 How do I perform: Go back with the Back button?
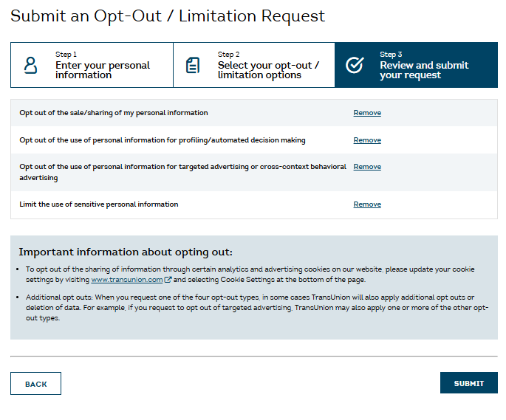35,384
